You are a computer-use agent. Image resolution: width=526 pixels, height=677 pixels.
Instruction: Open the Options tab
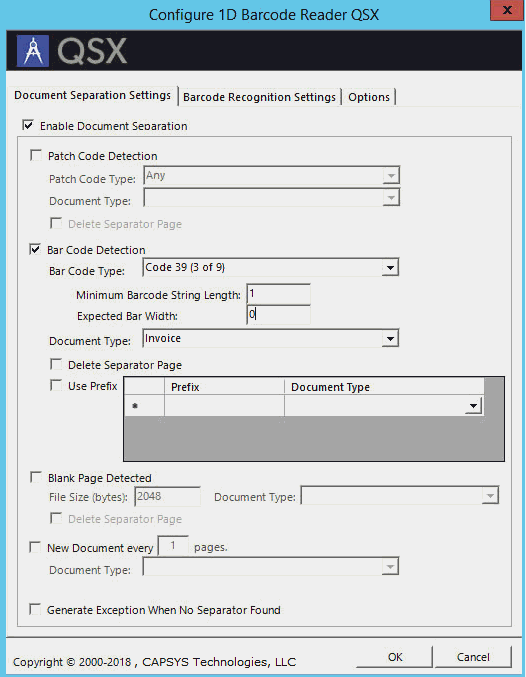369,97
